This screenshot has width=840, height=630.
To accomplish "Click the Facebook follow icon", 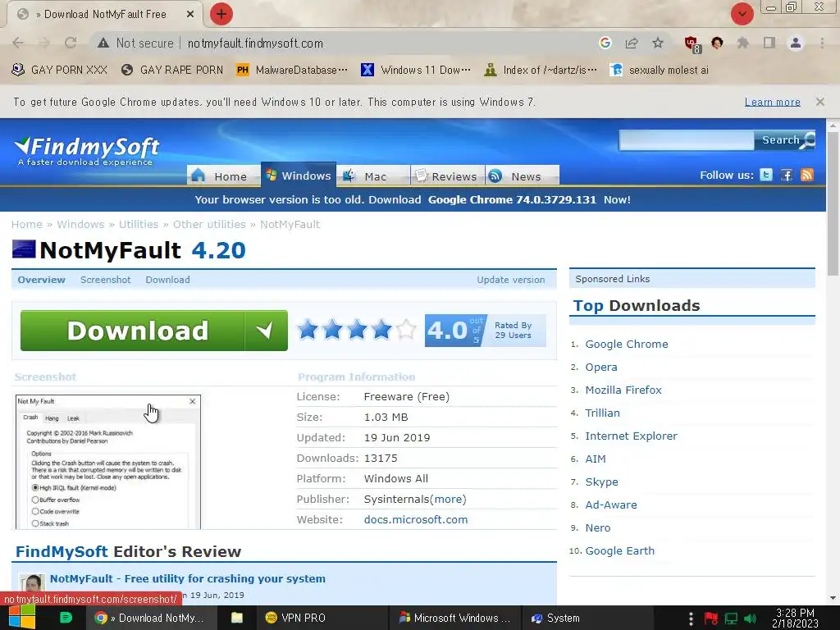I will click(787, 176).
